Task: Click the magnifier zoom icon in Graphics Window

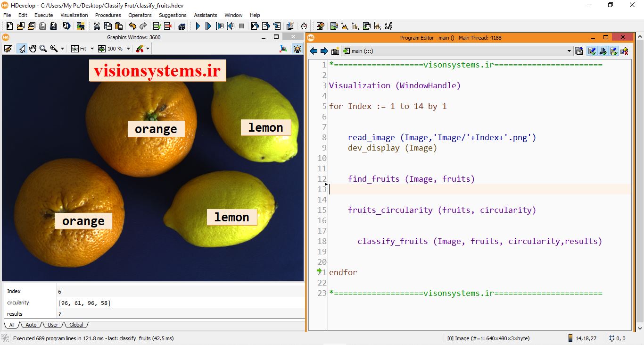Action: (x=43, y=49)
